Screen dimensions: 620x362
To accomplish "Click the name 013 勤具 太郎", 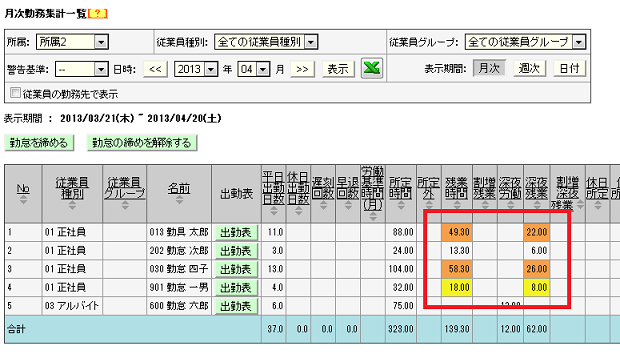I will 179,232.
